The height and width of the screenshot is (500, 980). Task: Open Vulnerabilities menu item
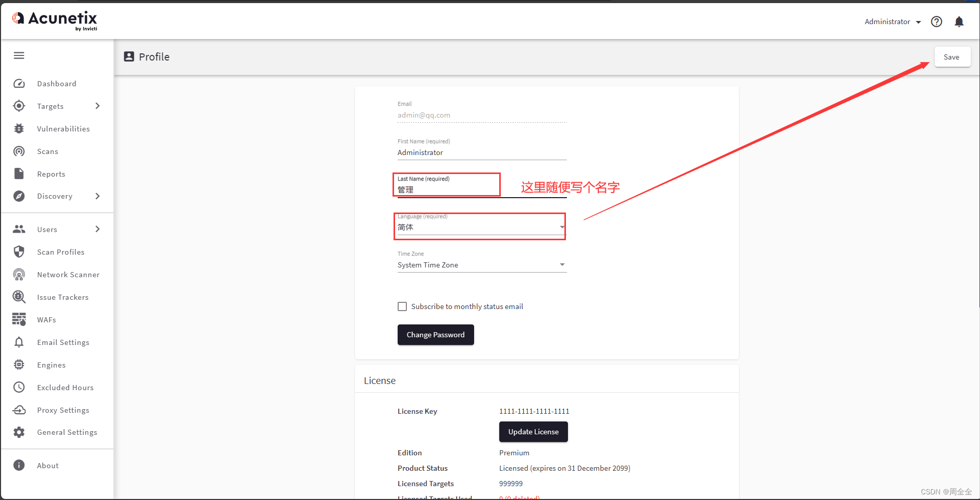pos(63,129)
